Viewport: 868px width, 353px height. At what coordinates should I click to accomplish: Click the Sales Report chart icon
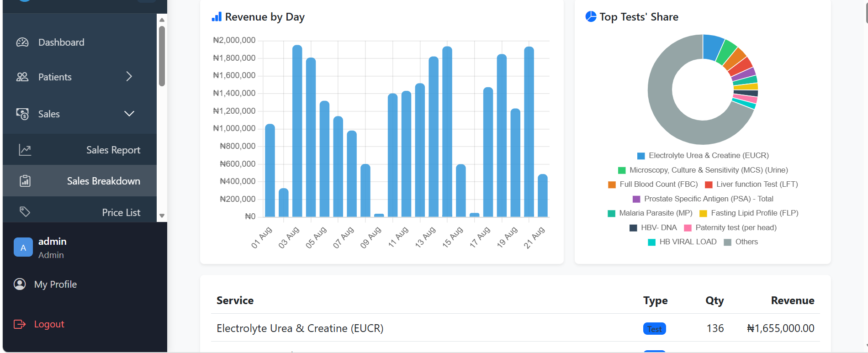coord(25,150)
